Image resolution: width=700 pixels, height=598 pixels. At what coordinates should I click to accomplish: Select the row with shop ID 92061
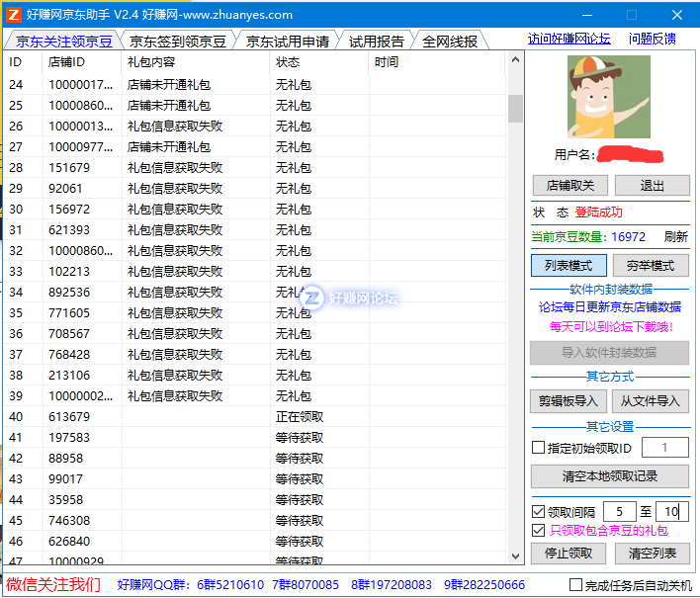coord(255,189)
